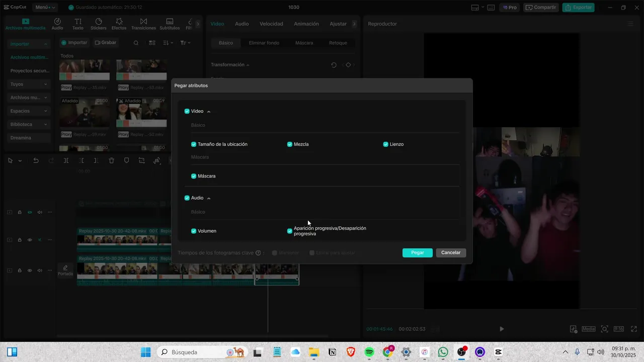This screenshot has width=644, height=362.
Task: Open the 9:16 aspect ratio option
Action: coord(619,329)
